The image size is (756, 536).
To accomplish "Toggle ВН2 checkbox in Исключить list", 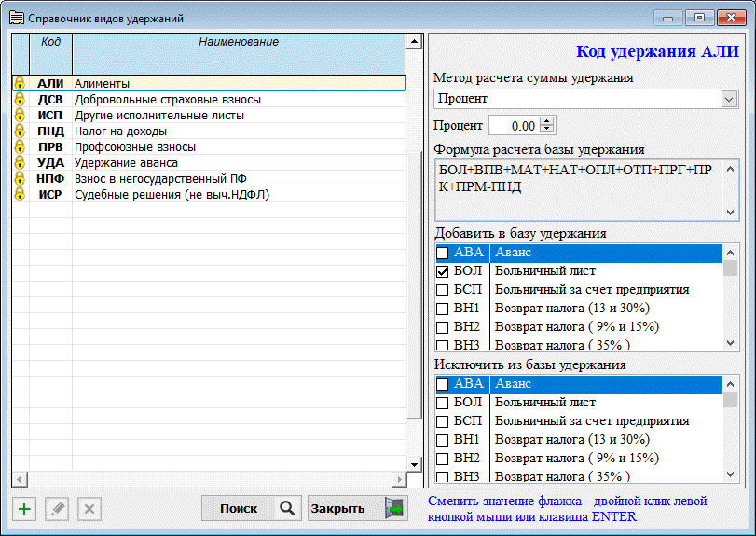I will coord(442,459).
